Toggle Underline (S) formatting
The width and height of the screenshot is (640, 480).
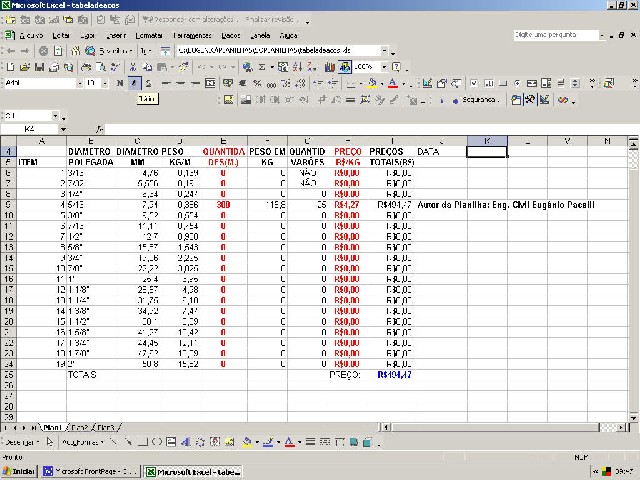[149, 83]
